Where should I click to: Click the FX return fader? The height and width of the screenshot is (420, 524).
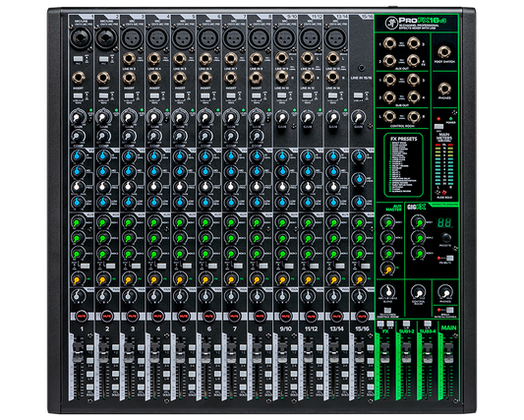coord(384,353)
